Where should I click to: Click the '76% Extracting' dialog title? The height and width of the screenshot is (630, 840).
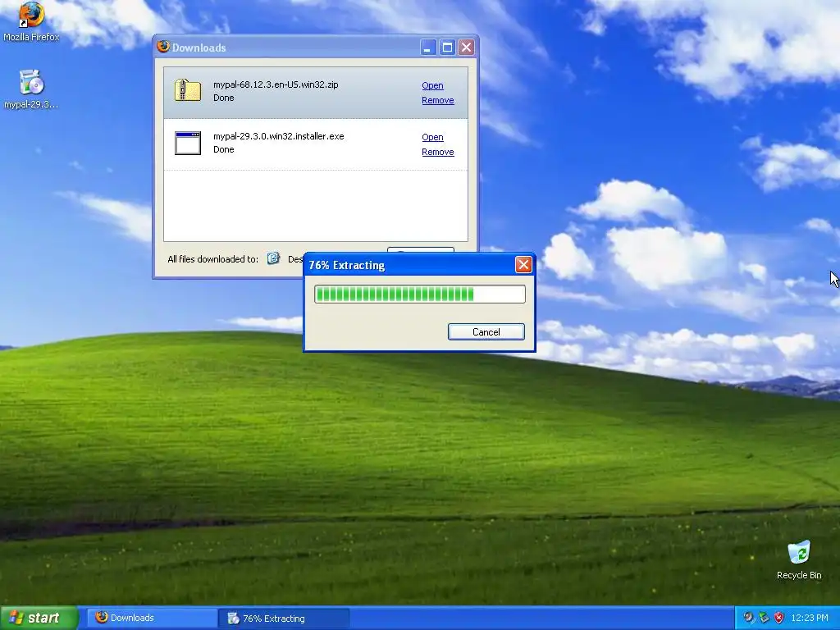click(x=347, y=265)
